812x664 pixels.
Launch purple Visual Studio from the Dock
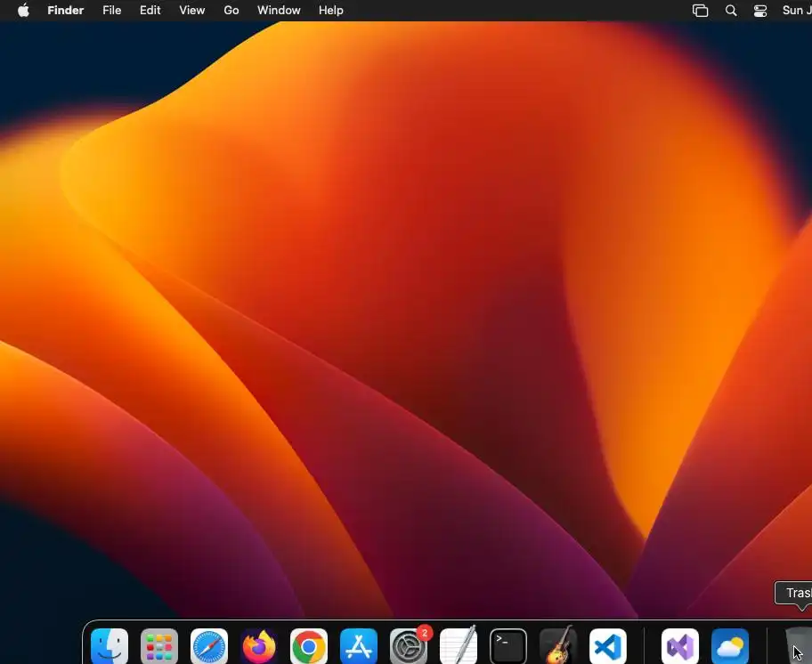(x=680, y=646)
